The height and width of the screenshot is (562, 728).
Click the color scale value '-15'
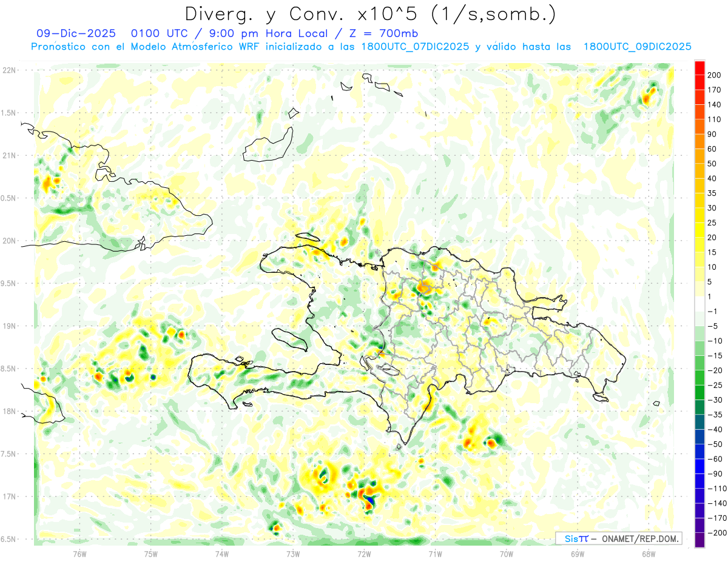pyautogui.click(x=714, y=355)
